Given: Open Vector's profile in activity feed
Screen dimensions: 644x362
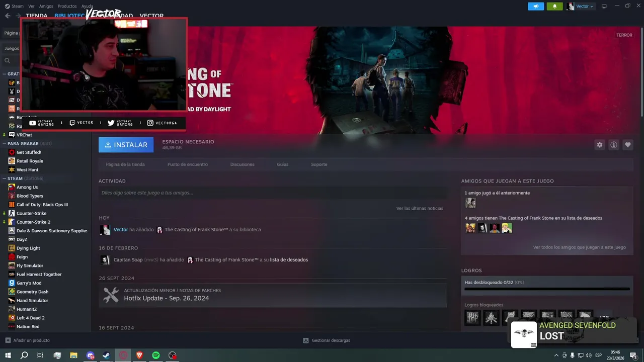Looking at the screenshot, I should [121, 230].
